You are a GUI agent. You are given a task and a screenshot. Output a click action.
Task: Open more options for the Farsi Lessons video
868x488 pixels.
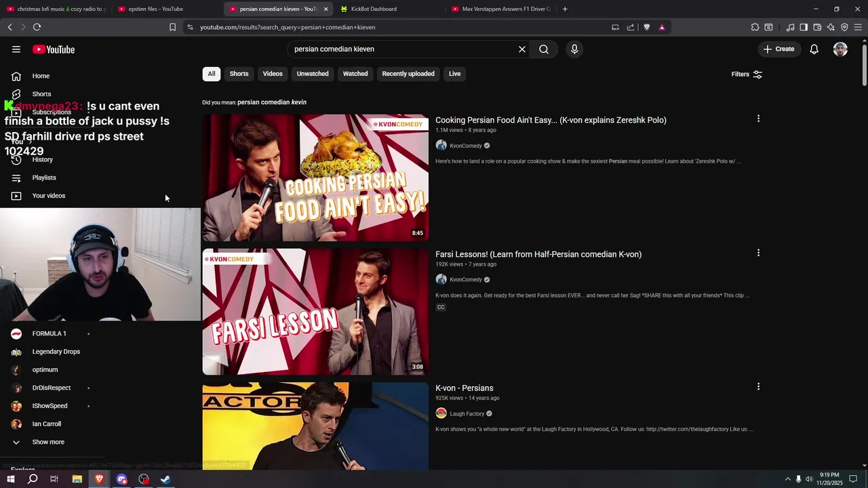tap(758, 253)
